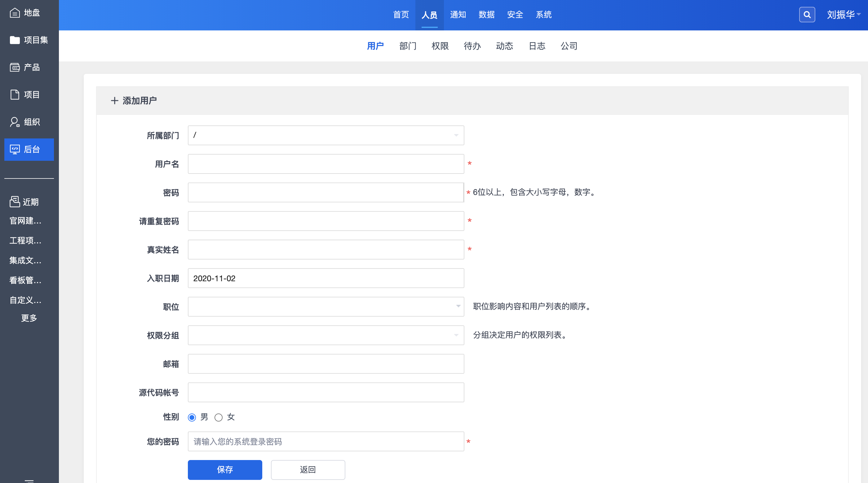Select the 男 gender radio button
The height and width of the screenshot is (483, 868).
pyautogui.click(x=192, y=418)
